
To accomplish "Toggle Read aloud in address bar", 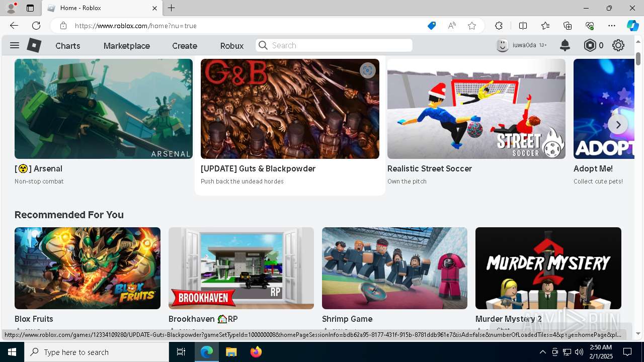I will [x=452, y=26].
